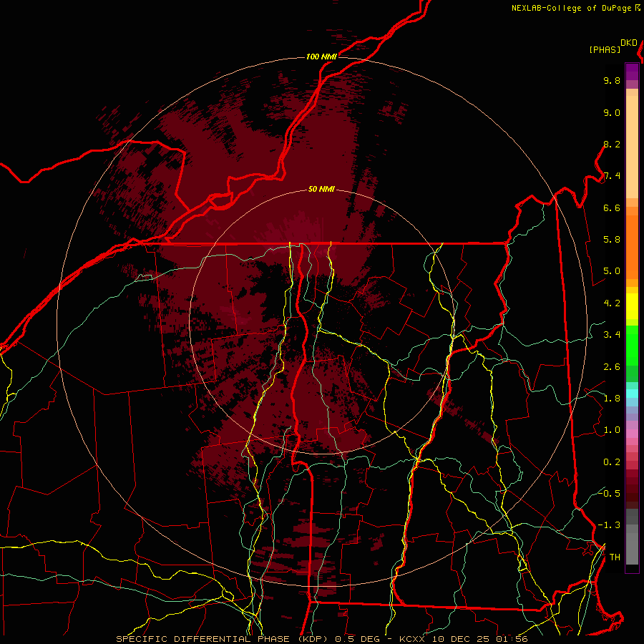
Task: Click the 8.2 value on the color scale
Action: [x=612, y=144]
